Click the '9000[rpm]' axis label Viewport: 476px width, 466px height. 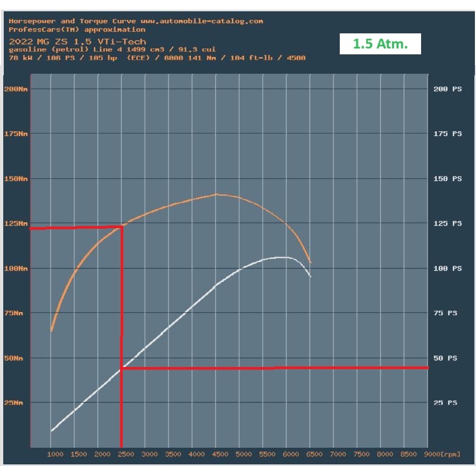[x=442, y=454]
